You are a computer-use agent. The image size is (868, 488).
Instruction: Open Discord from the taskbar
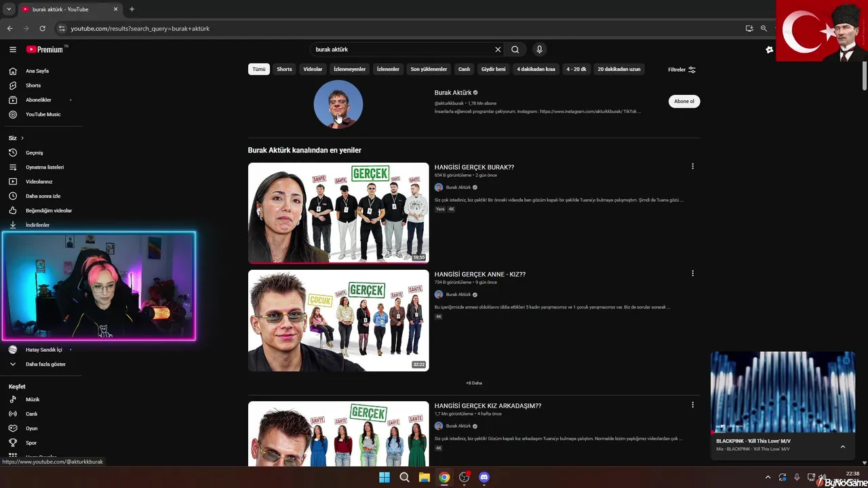coord(484,477)
